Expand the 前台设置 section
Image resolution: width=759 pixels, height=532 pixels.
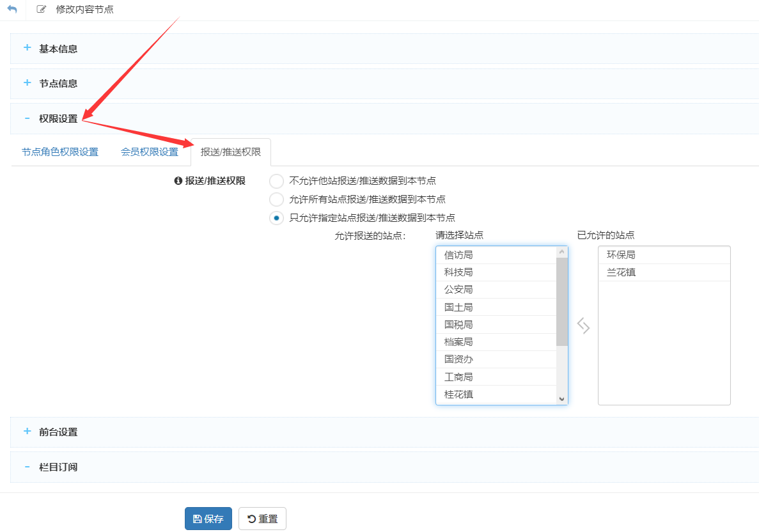point(58,432)
